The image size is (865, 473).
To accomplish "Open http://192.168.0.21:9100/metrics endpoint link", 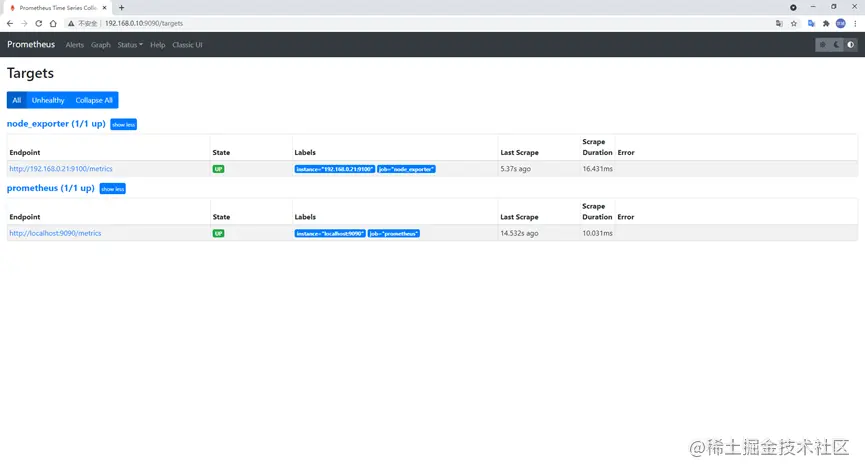I will [61, 169].
